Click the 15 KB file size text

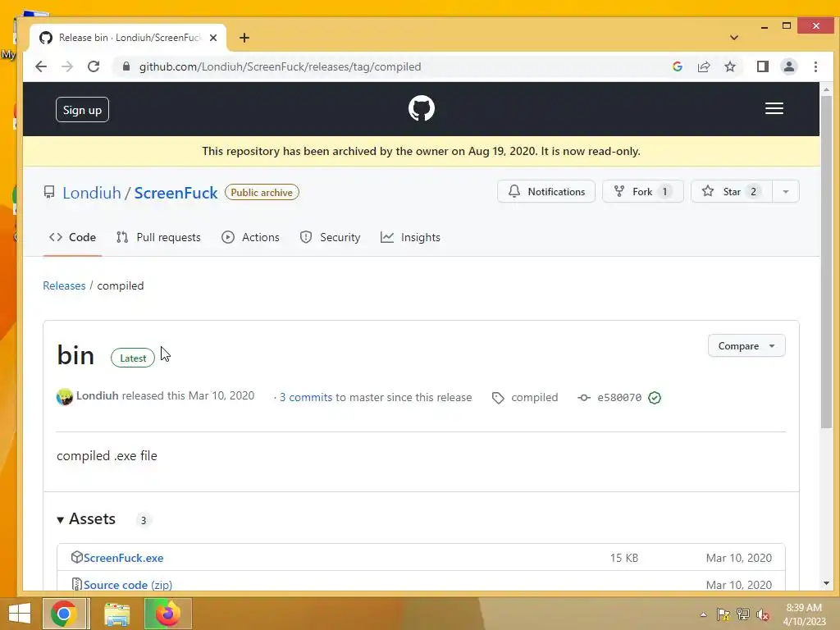pyautogui.click(x=624, y=558)
